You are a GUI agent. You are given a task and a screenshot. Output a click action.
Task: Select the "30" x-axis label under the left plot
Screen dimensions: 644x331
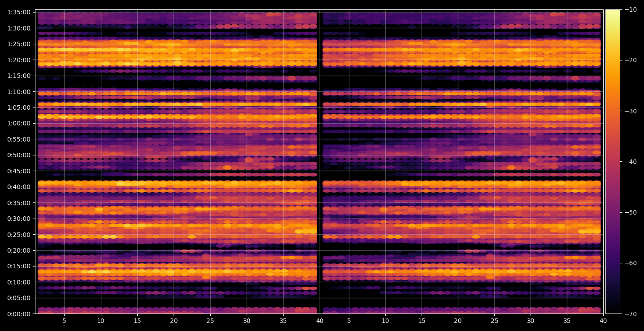click(x=247, y=321)
